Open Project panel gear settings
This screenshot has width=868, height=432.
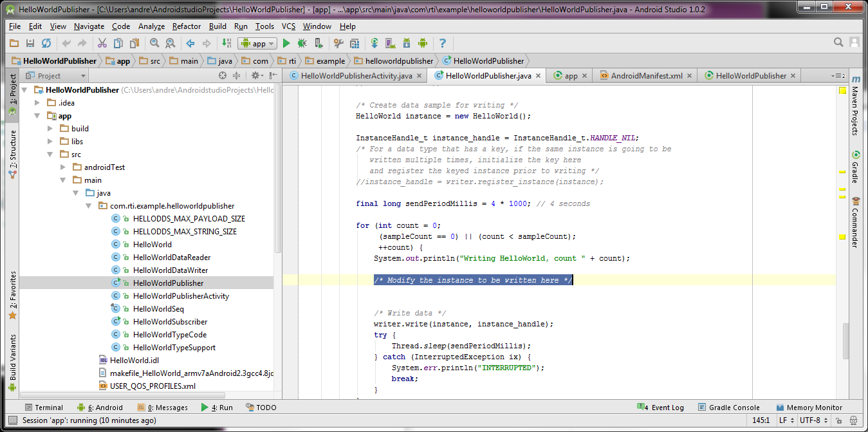pyautogui.click(x=256, y=75)
